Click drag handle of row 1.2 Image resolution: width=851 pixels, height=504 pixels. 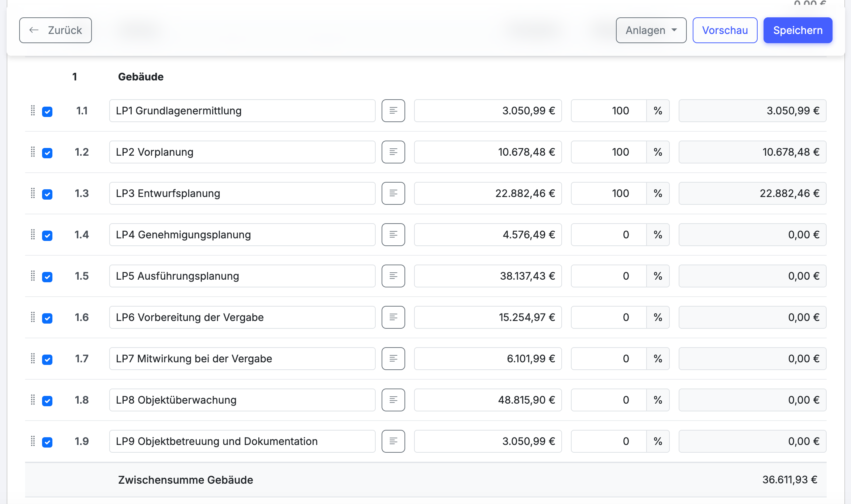point(33,152)
